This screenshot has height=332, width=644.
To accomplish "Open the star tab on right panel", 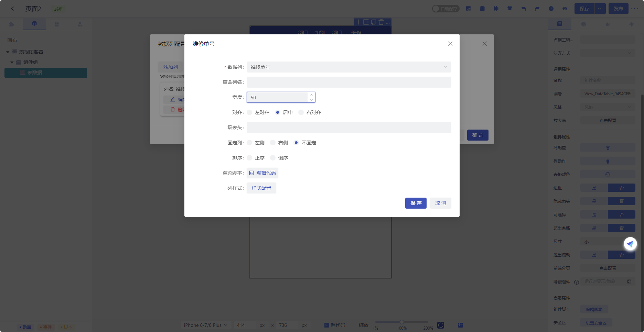I will 607,24.
